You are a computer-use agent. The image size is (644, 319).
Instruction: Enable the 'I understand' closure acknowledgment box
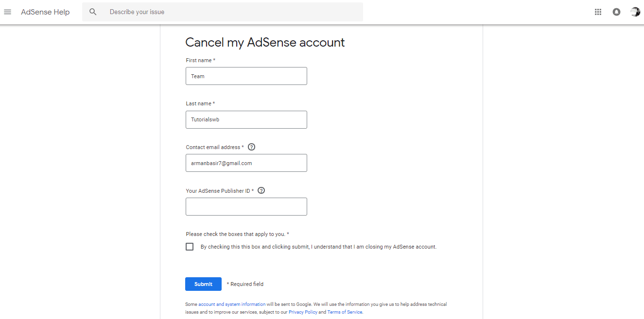190,247
